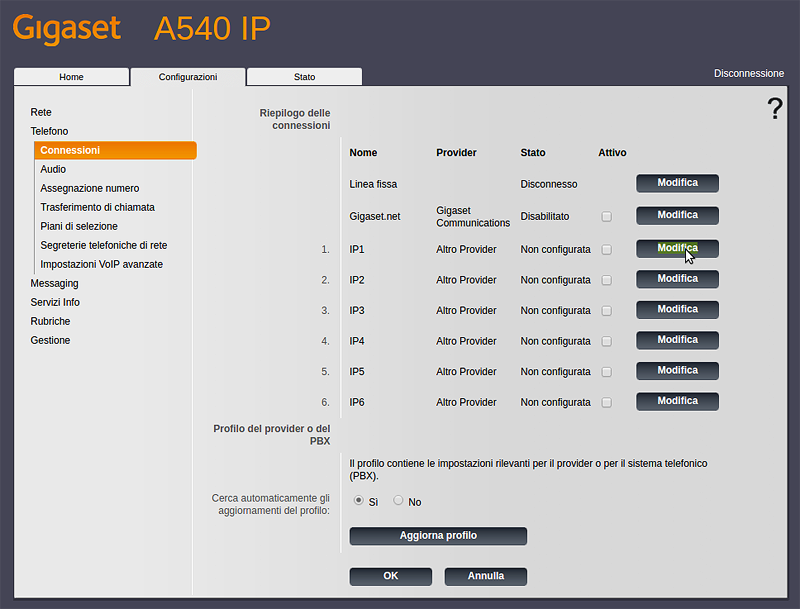The width and height of the screenshot is (800, 609).
Task: Toggle Attivo checkbox for IP1
Action: (607, 250)
